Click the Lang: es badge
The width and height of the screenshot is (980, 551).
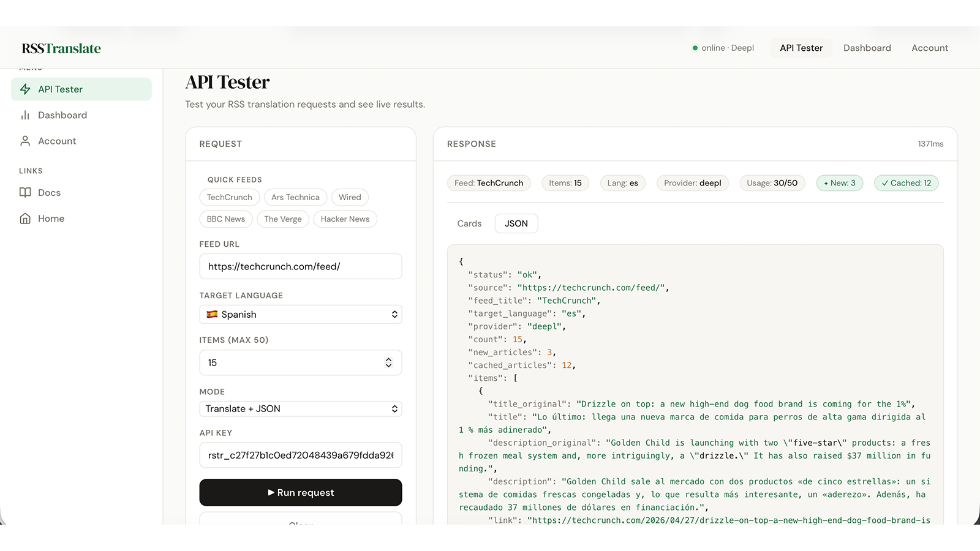pyautogui.click(x=623, y=183)
